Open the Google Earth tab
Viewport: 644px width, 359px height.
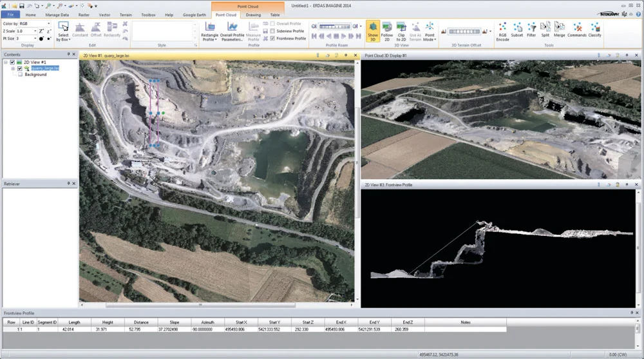pyautogui.click(x=193, y=14)
